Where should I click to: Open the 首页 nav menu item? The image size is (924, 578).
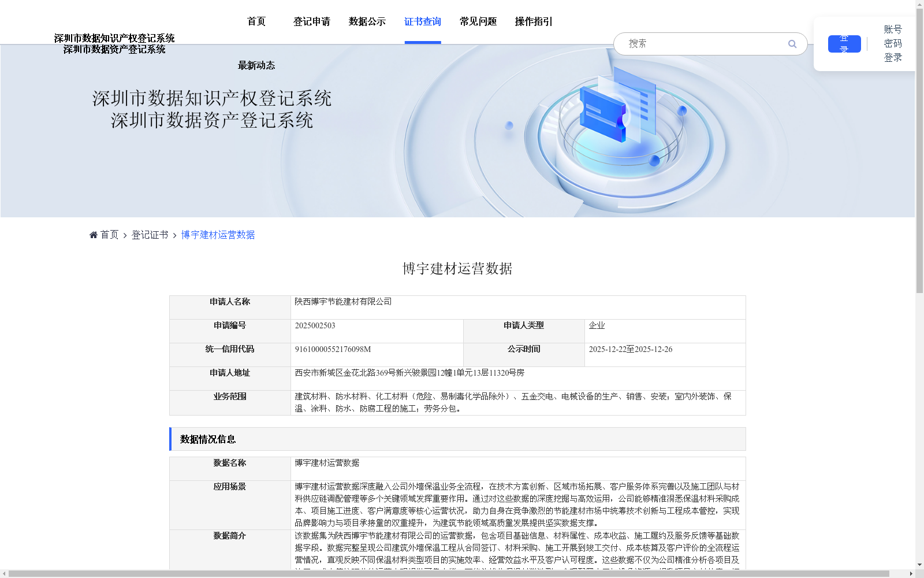point(256,21)
